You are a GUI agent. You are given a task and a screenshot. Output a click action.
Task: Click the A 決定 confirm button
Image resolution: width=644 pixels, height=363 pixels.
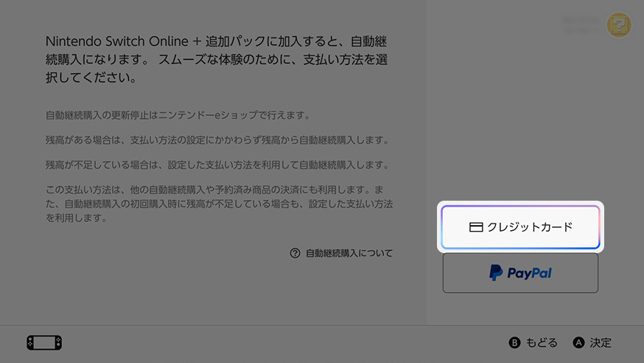point(592,342)
